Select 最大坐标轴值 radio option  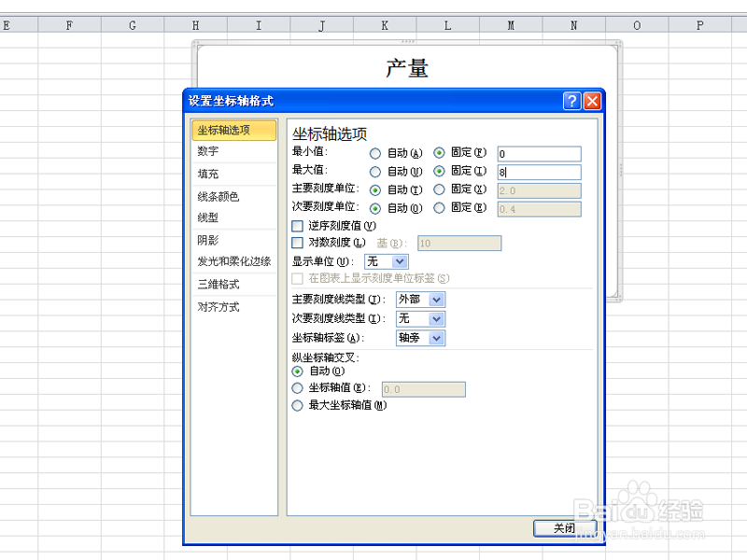click(297, 406)
